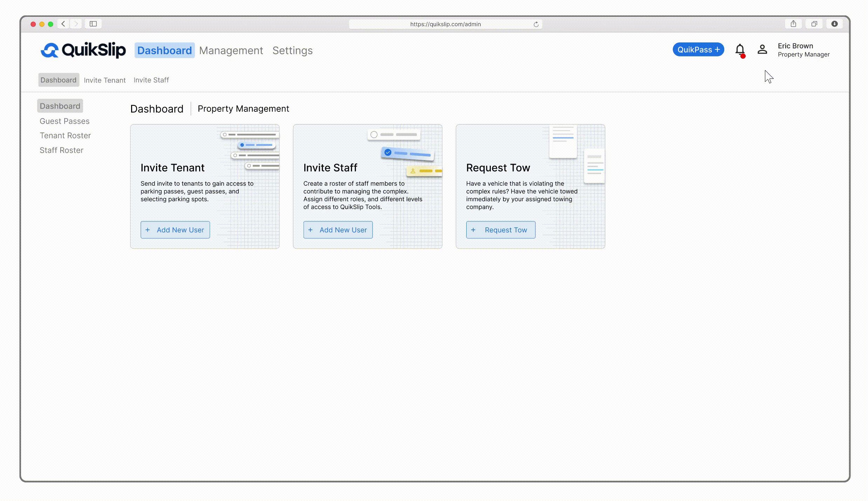868x501 pixels.
Task: Select Invite Tenant in sub navigation
Action: (x=104, y=80)
